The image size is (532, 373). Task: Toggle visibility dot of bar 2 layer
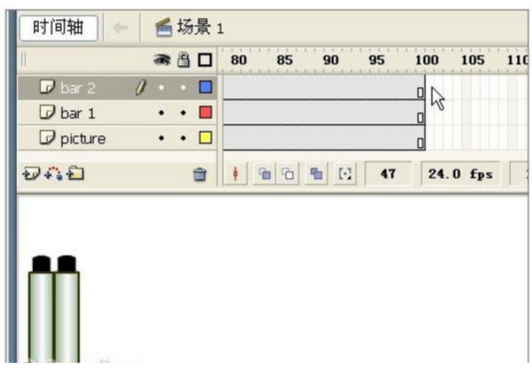[162, 88]
